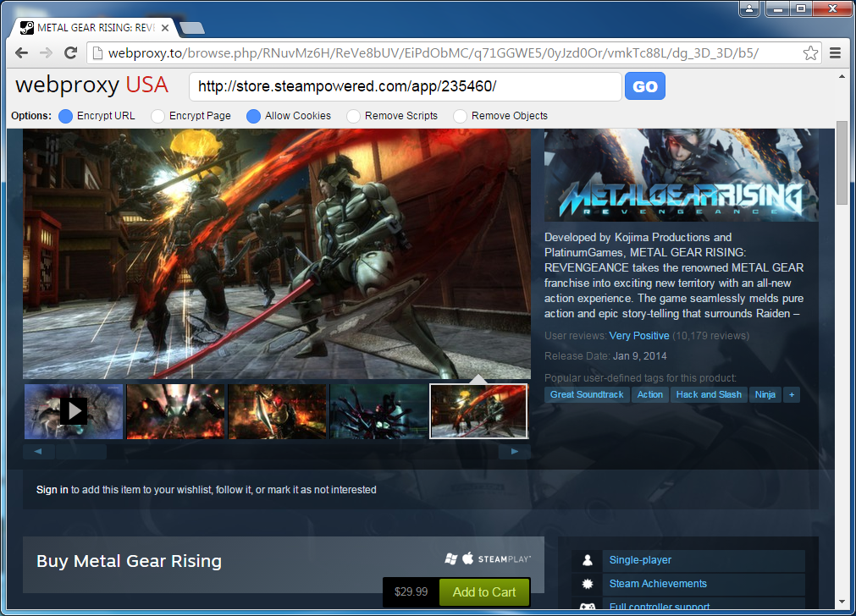Screen dimensions: 856x616
Task: Click the Great Soundtrack tag
Action: pyautogui.click(x=587, y=394)
